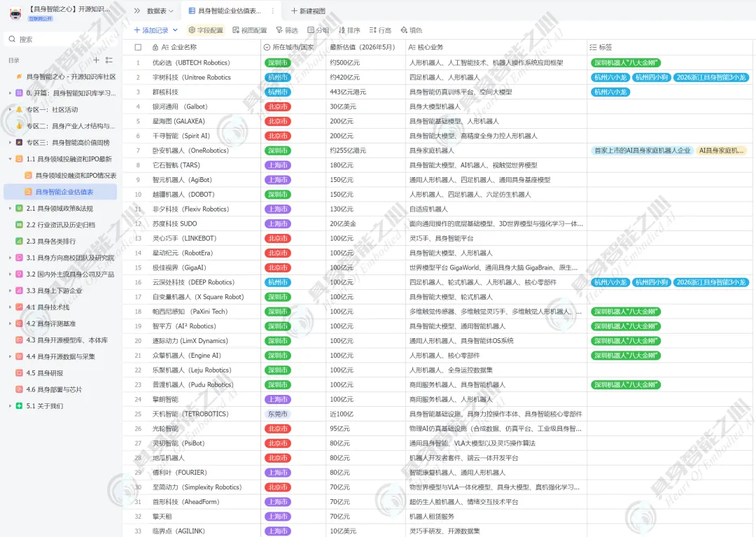Click the bell icon beside 专区一:社区活动
756x537 pixels.
tap(19, 109)
